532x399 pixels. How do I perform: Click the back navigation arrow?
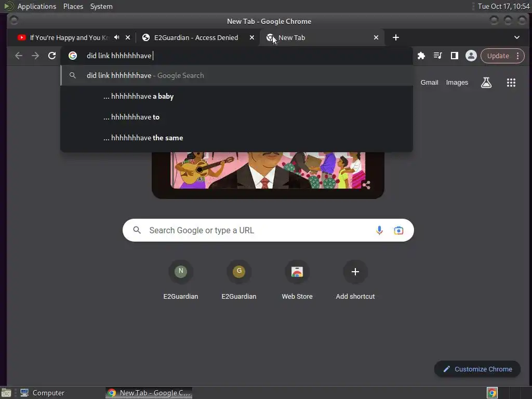pos(19,56)
